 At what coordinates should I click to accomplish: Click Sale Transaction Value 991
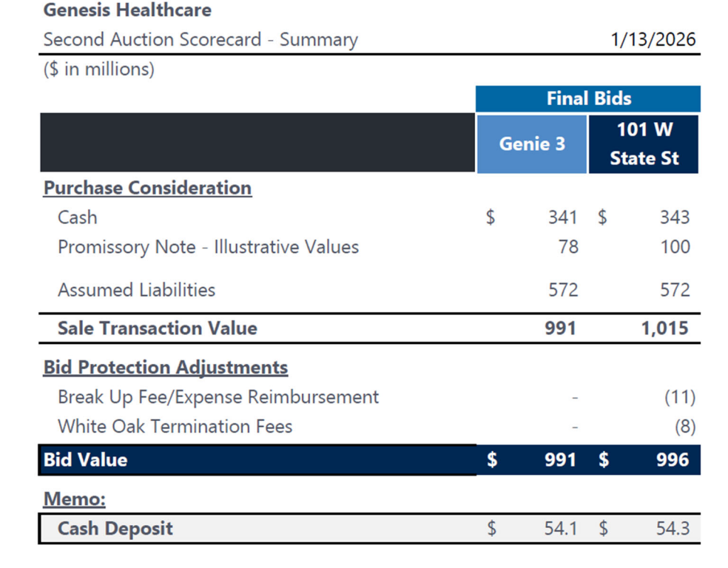coord(560,328)
